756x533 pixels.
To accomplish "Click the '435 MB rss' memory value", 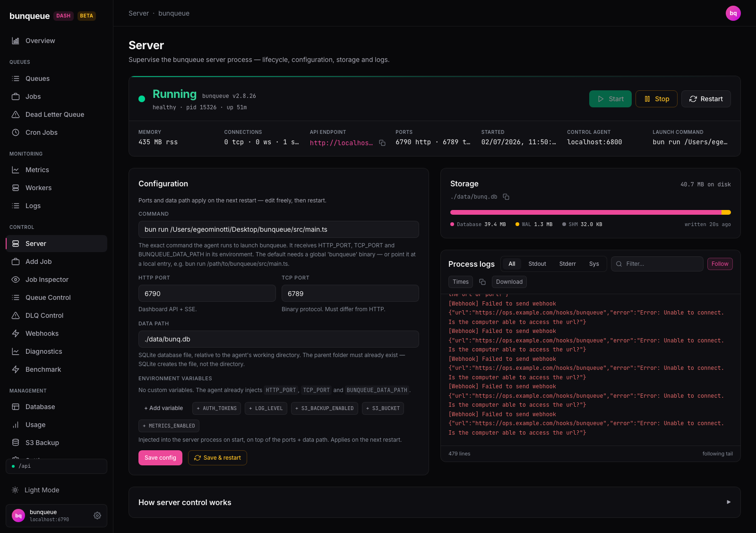I will click(158, 142).
